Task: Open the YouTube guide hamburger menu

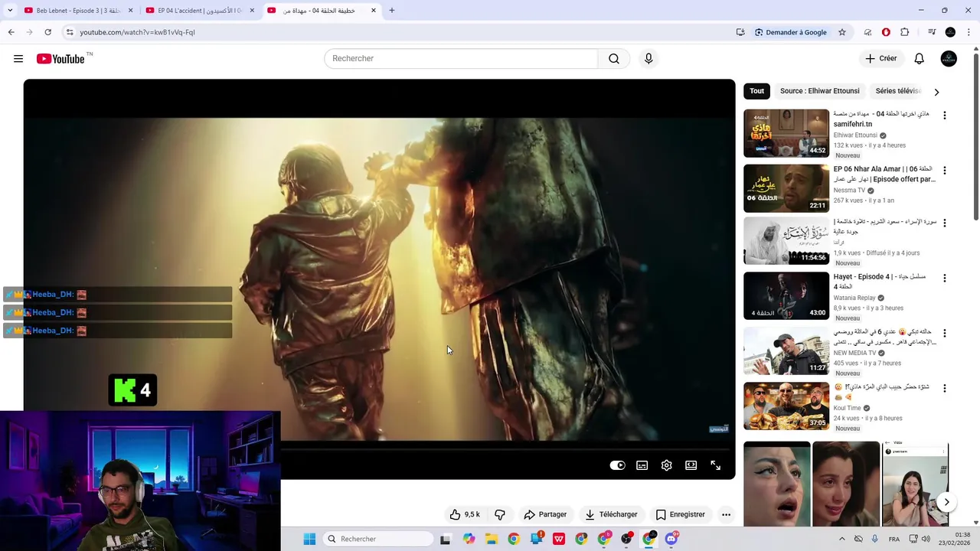Action: coord(18,59)
